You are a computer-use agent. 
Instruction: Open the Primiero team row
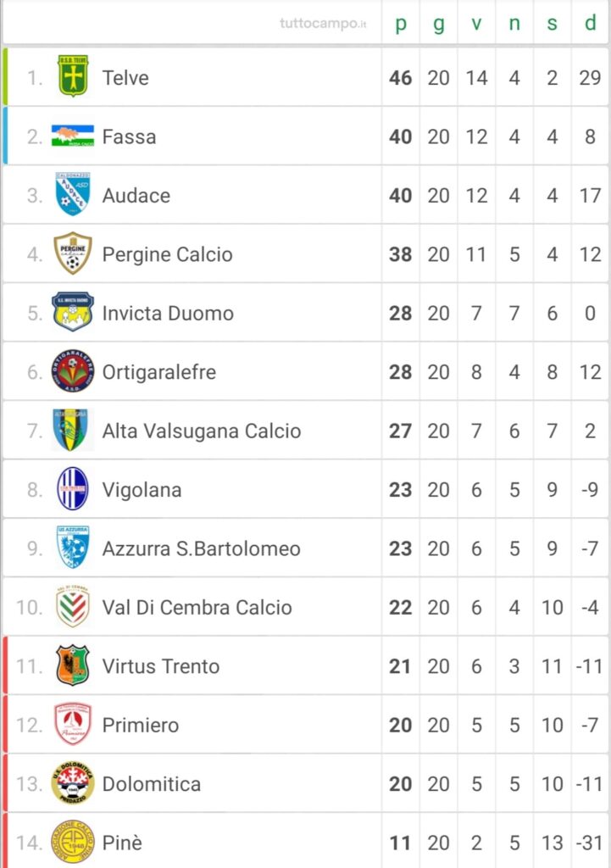pyautogui.click(x=305, y=725)
